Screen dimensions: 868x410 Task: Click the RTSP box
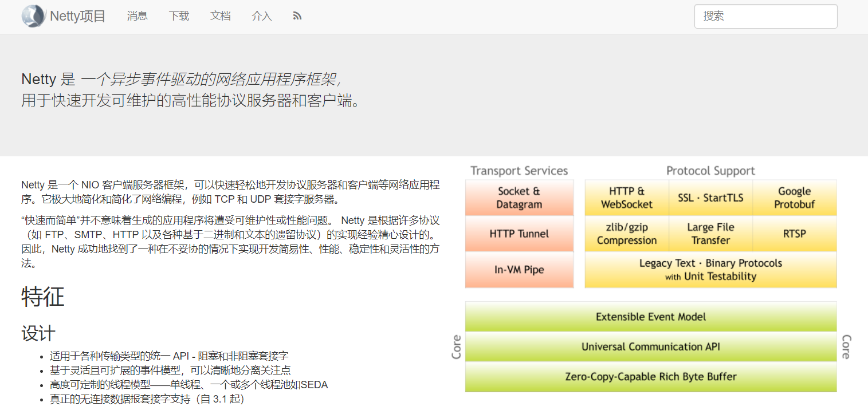pos(795,234)
